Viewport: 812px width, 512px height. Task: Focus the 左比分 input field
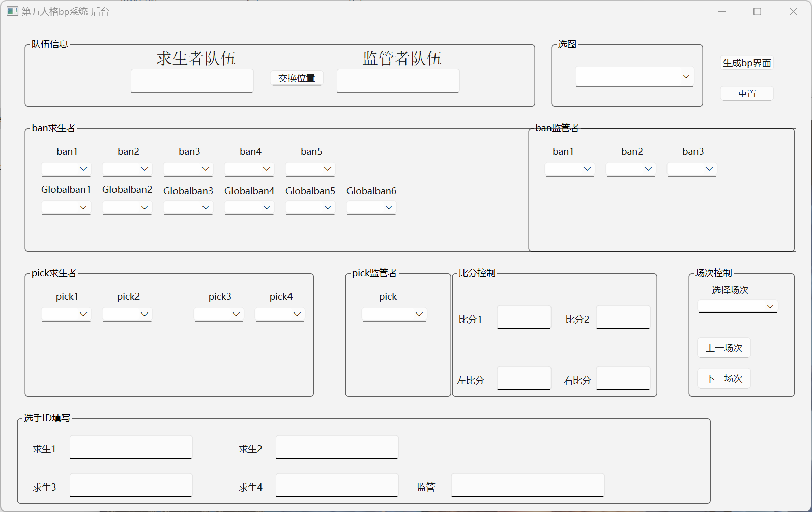click(x=524, y=379)
